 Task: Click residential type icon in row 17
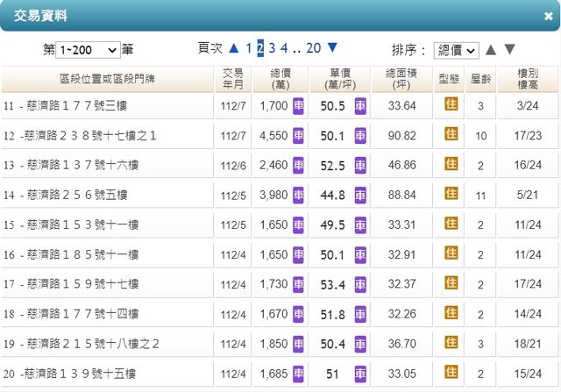(x=451, y=283)
